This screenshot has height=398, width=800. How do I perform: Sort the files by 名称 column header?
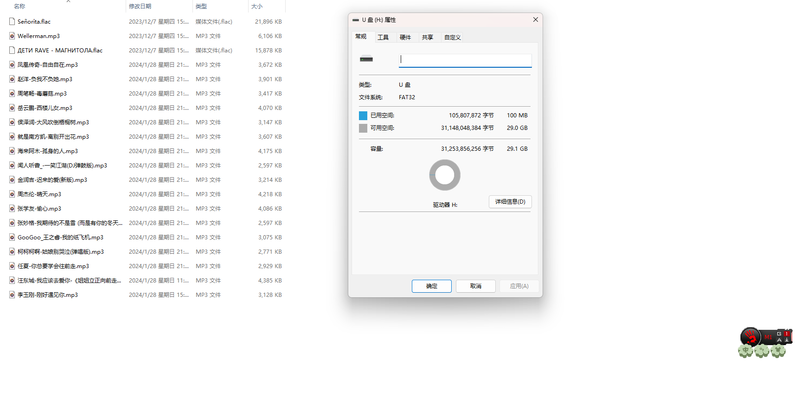pos(19,6)
